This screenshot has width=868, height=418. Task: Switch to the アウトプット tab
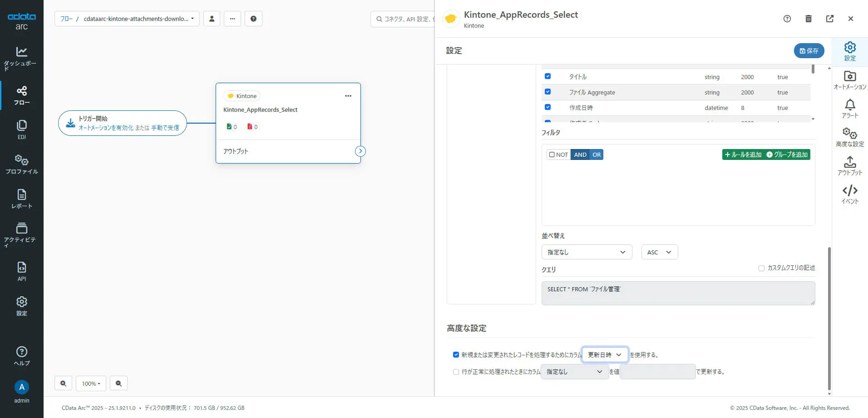[849, 166]
